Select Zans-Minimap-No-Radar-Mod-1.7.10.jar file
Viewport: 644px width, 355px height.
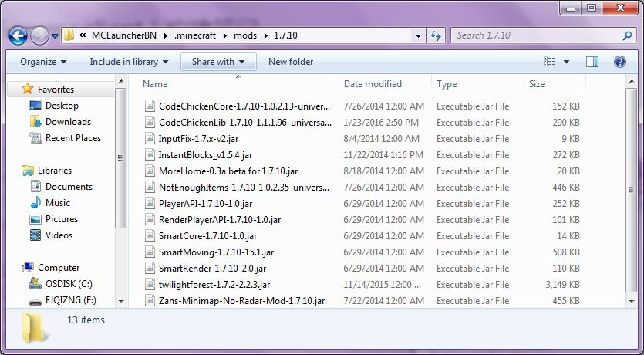pyautogui.click(x=241, y=301)
